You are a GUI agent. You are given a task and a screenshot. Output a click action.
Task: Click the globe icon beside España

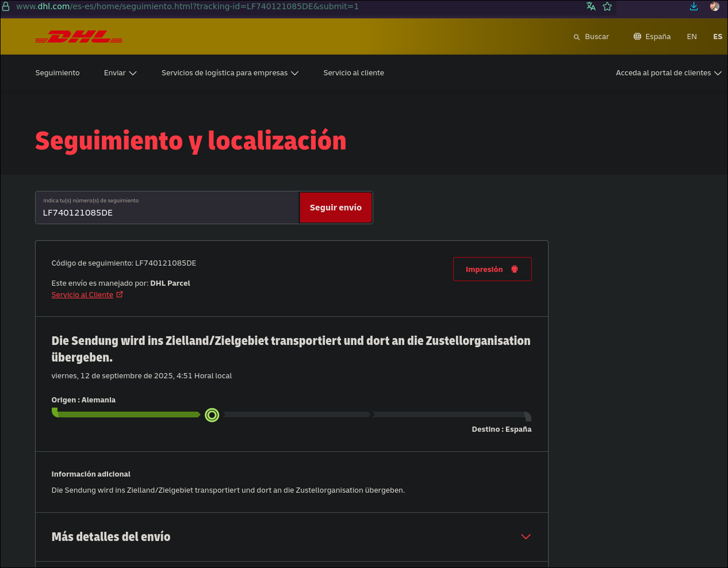pos(637,36)
